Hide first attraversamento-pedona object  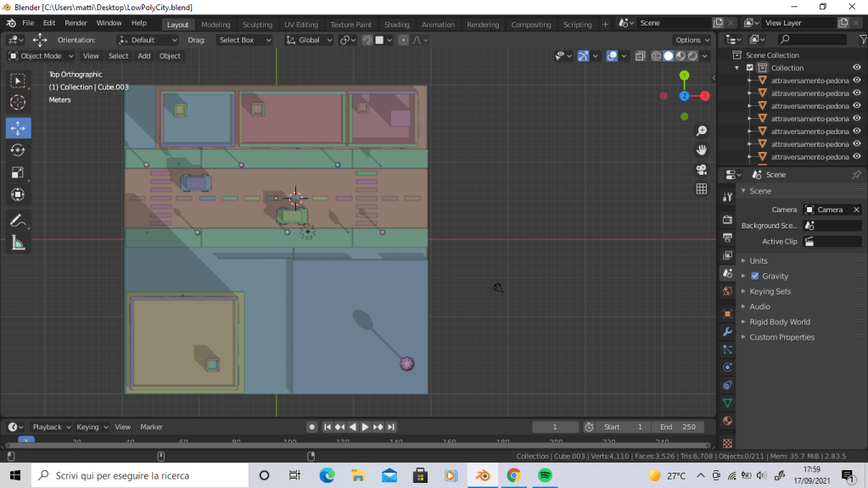tap(857, 81)
